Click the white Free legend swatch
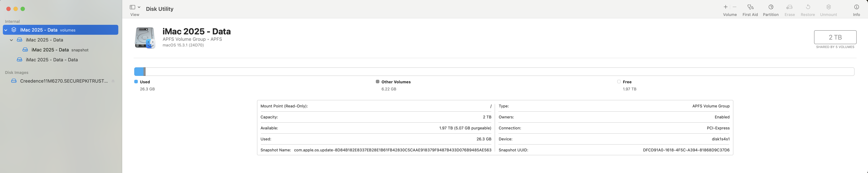868x173 pixels. click(619, 82)
